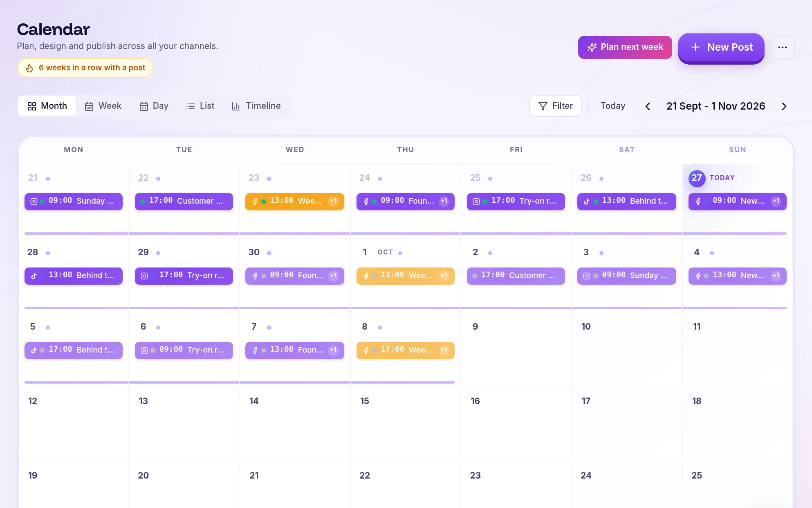The image size is (812, 508).
Task: Select day 9 date number
Action: click(475, 326)
